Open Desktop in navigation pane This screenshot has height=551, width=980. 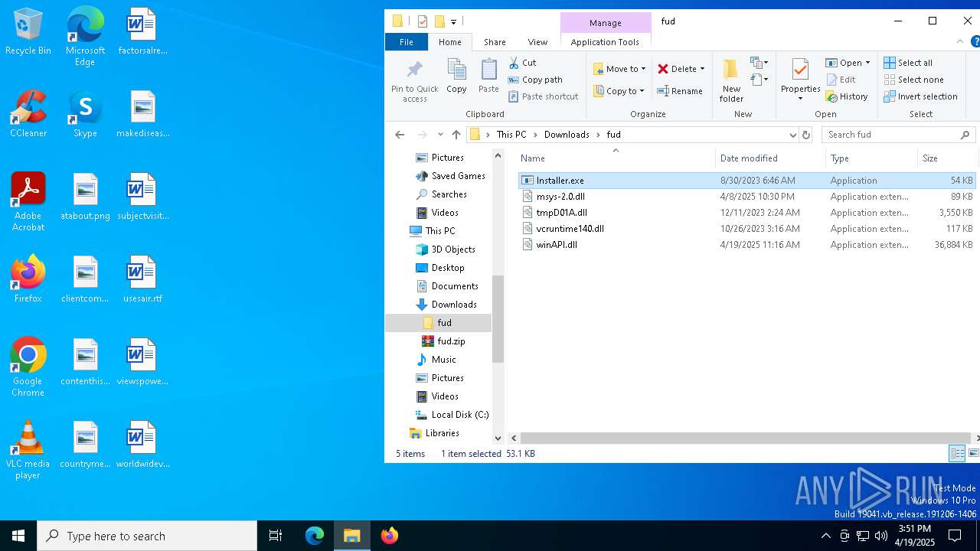[440, 268]
